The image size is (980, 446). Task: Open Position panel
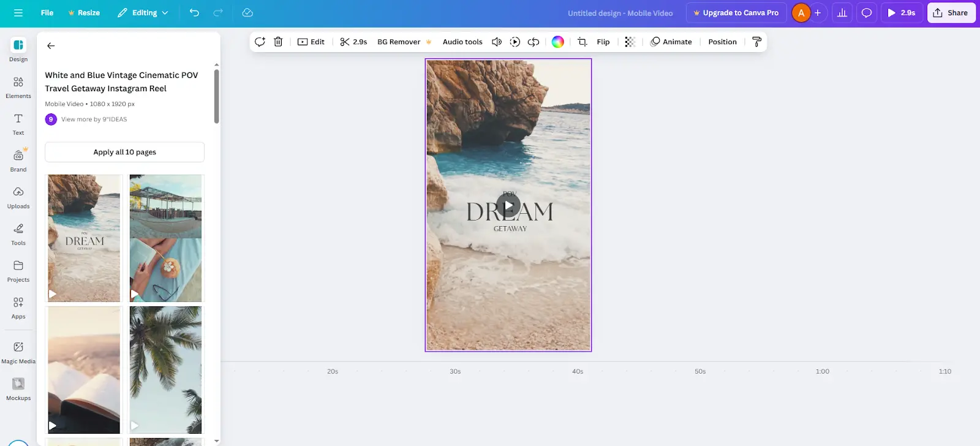(722, 42)
